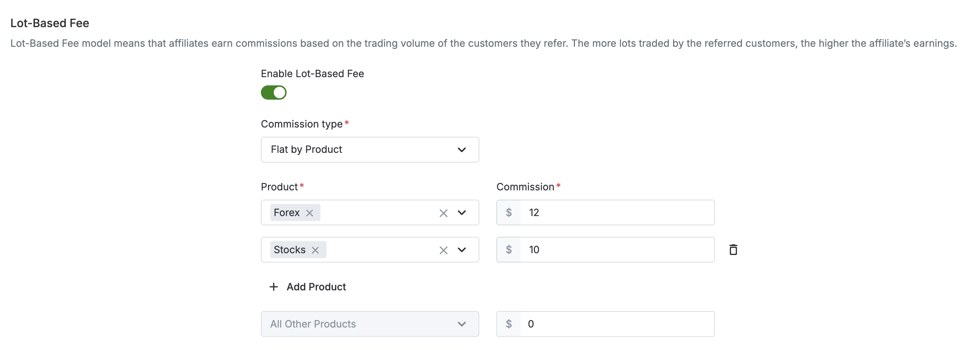This screenshot has width=980, height=350.
Task: Click the dollar sign prefix of Stocks commission
Action: [509, 250]
